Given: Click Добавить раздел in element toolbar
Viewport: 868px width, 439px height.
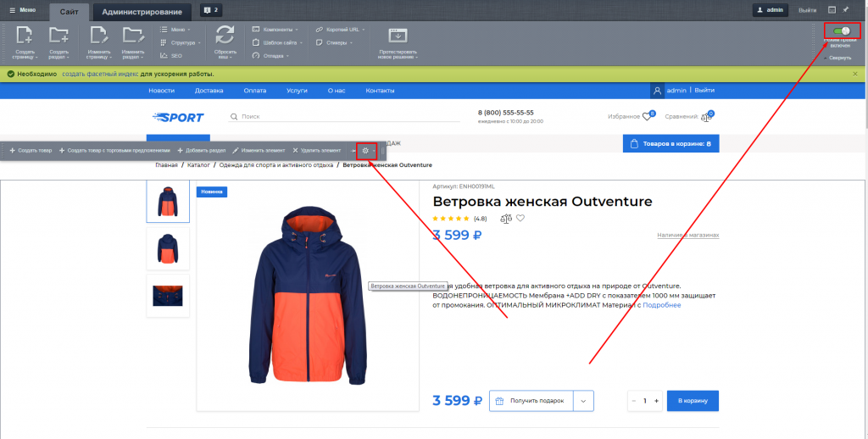Looking at the screenshot, I should click(x=202, y=151).
